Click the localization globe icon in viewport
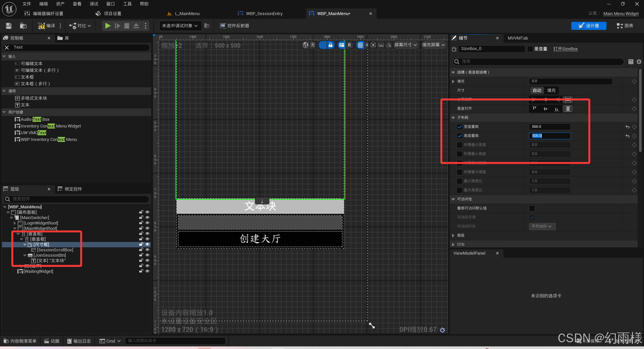644x349 pixels. (305, 45)
